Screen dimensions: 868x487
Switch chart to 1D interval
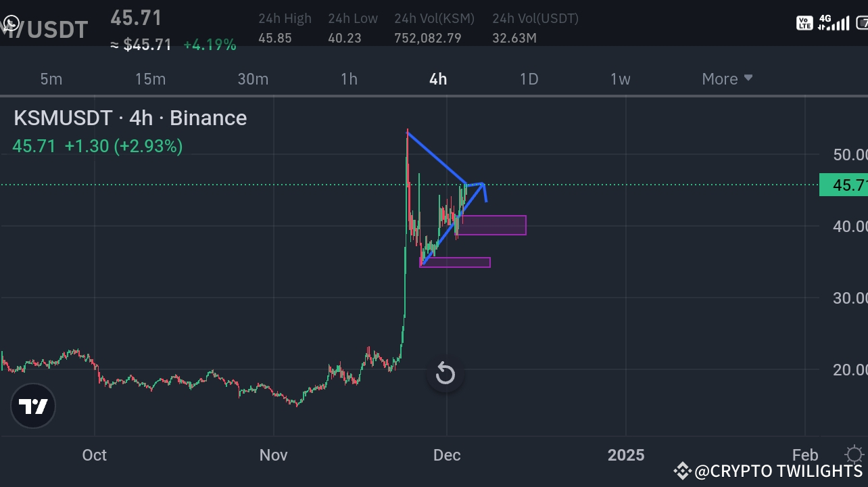529,78
